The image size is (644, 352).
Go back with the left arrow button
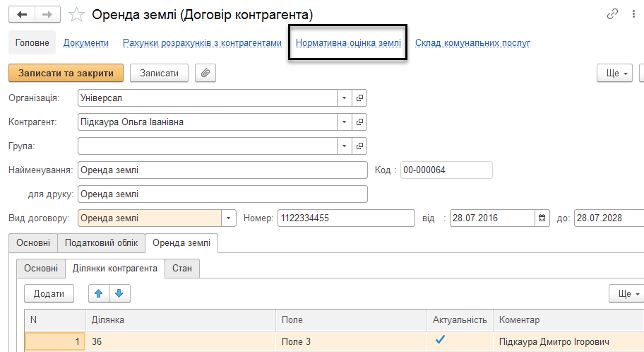(x=22, y=15)
